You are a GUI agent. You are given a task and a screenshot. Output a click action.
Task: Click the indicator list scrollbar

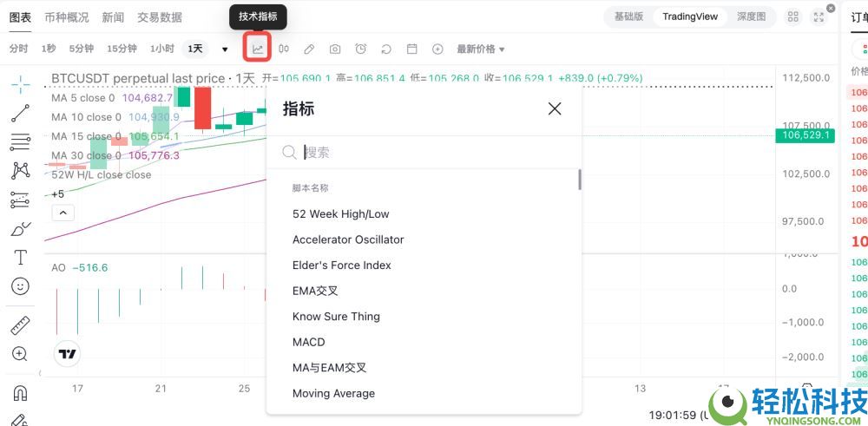point(580,180)
